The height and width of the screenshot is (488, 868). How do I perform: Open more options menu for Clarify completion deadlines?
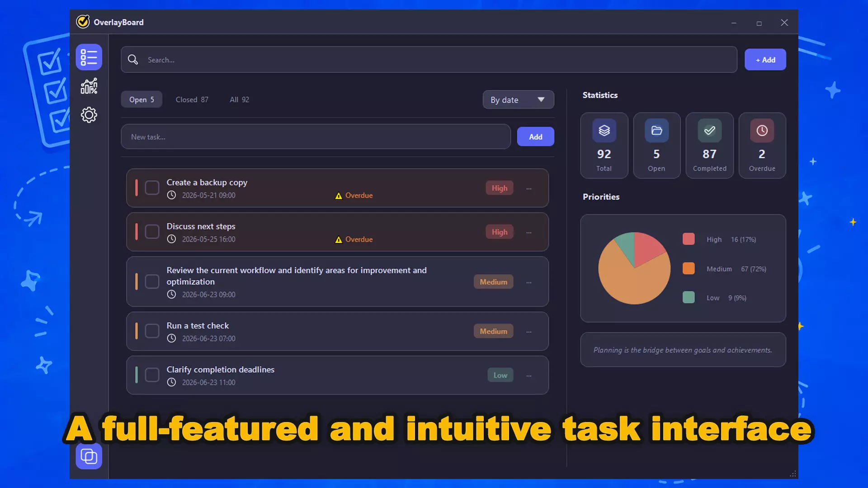528,375
